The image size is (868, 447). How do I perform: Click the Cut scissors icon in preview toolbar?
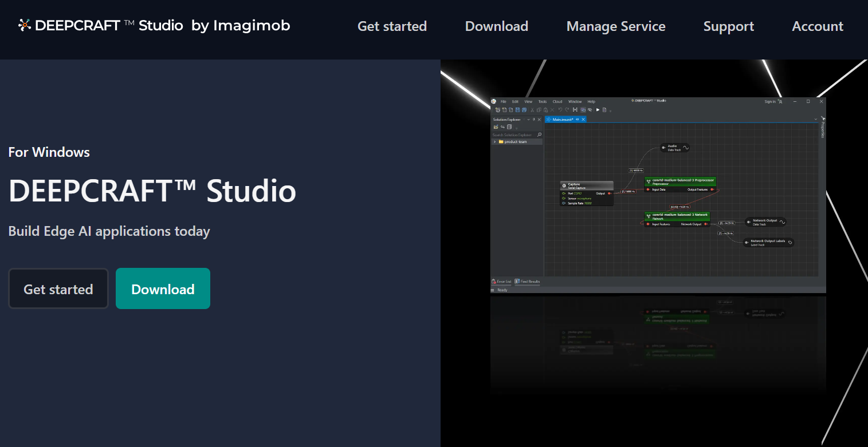(x=532, y=110)
